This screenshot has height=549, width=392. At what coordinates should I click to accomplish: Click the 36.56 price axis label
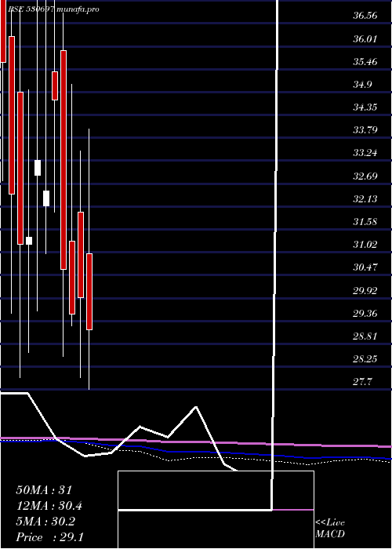365,16
